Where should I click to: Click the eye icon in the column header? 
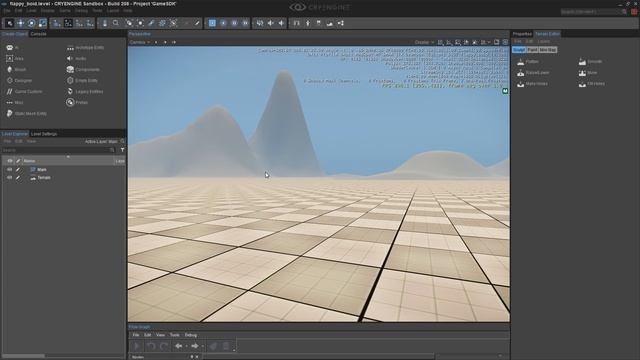click(9, 161)
